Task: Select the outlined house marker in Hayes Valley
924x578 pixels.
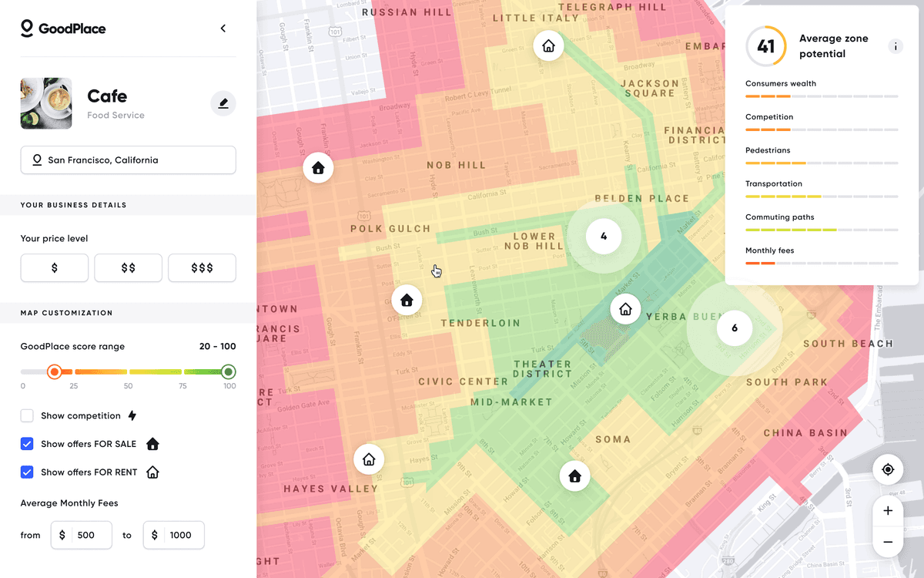Action: pyautogui.click(x=369, y=459)
